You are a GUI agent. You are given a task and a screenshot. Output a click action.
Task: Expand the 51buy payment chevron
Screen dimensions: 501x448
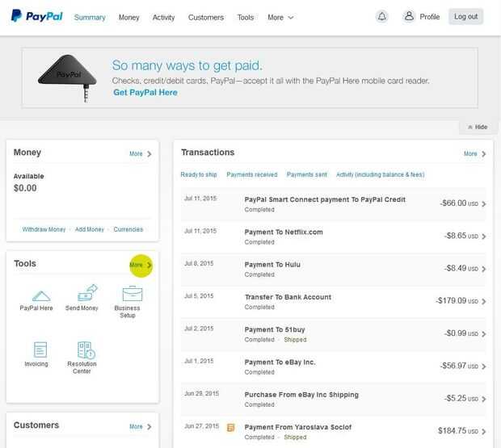[484, 334]
